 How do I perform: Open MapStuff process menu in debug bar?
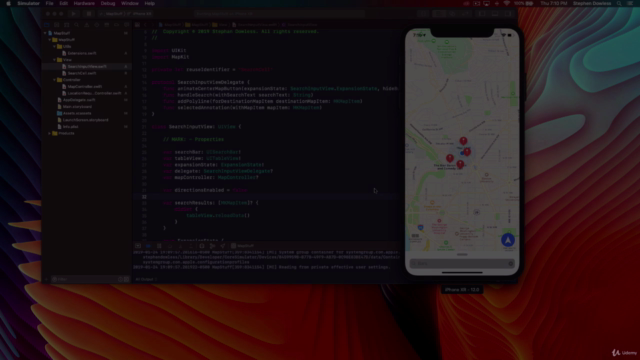(242, 246)
